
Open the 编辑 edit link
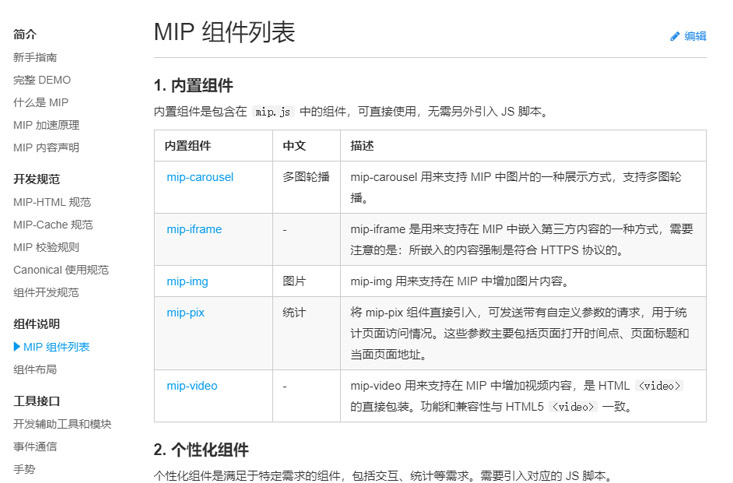[x=695, y=36]
